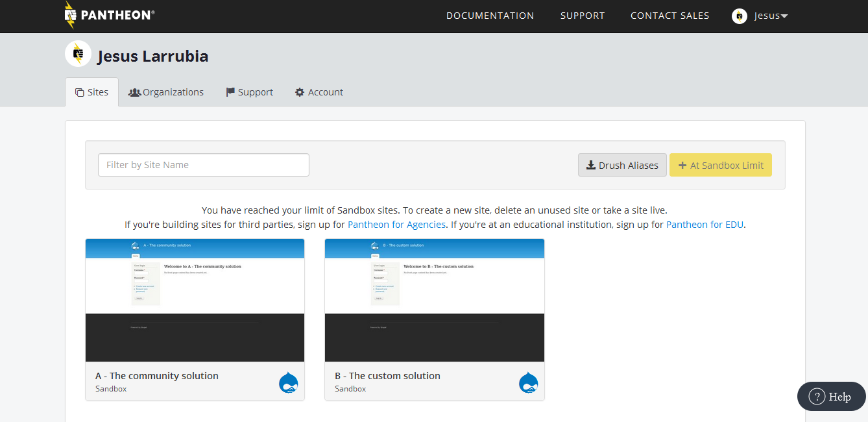Click the Sandbox label under community solution

tap(111, 389)
